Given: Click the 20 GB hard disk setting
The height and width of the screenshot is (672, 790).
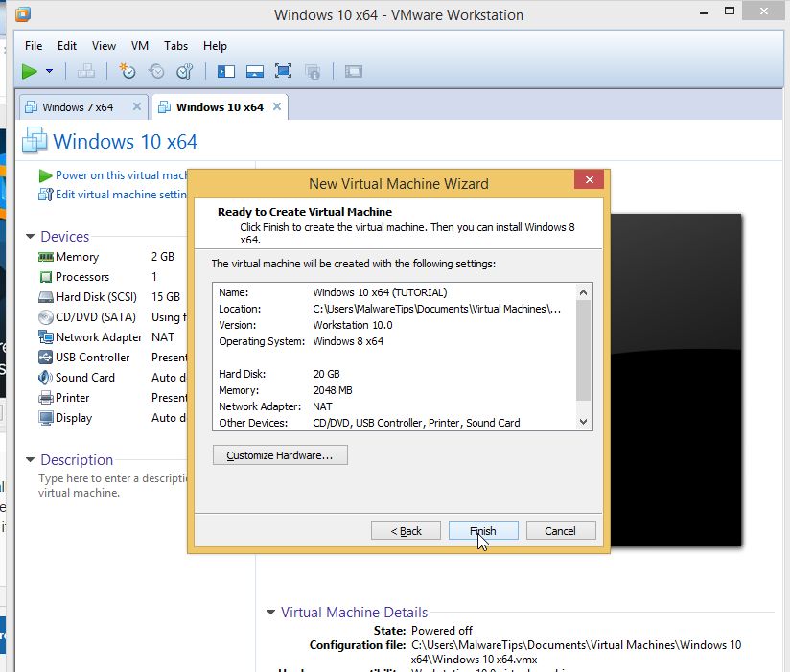Looking at the screenshot, I should click(x=327, y=374).
